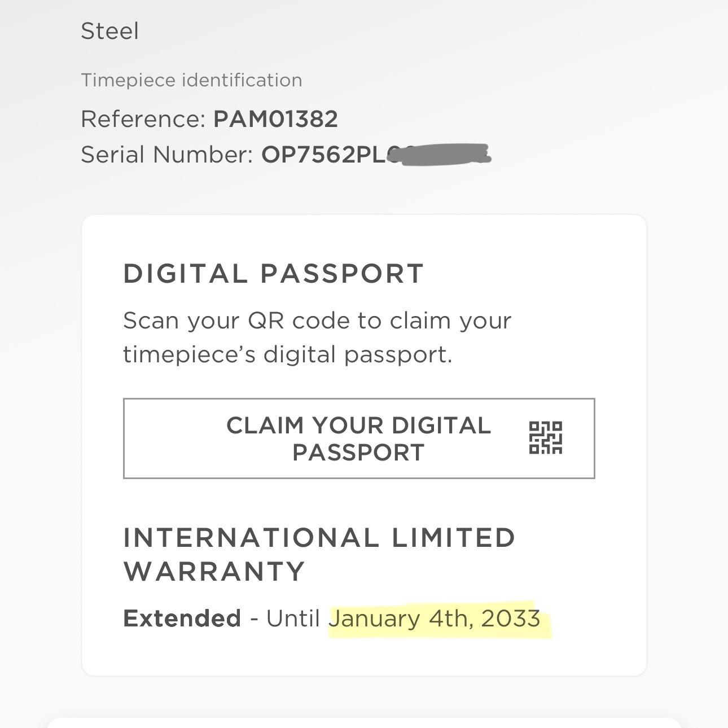Click the white card at the bottom edge
The image size is (728, 728).
[364, 723]
